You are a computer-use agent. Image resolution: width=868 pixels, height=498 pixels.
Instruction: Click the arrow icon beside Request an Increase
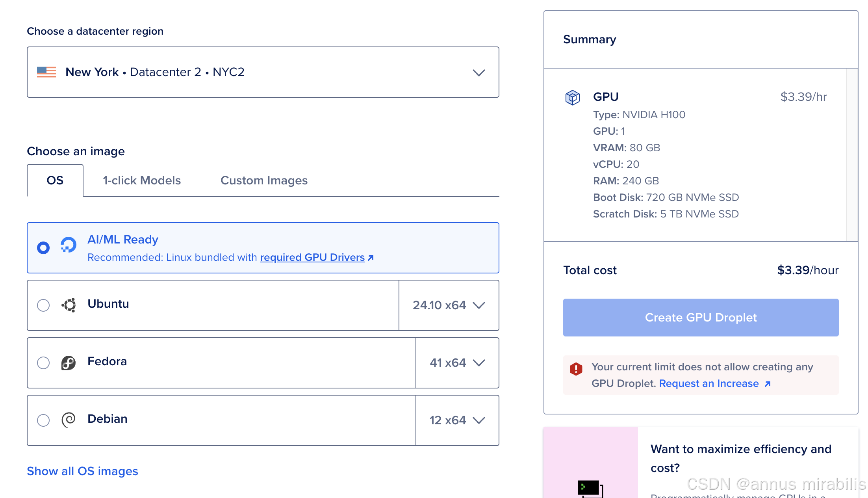pos(767,384)
